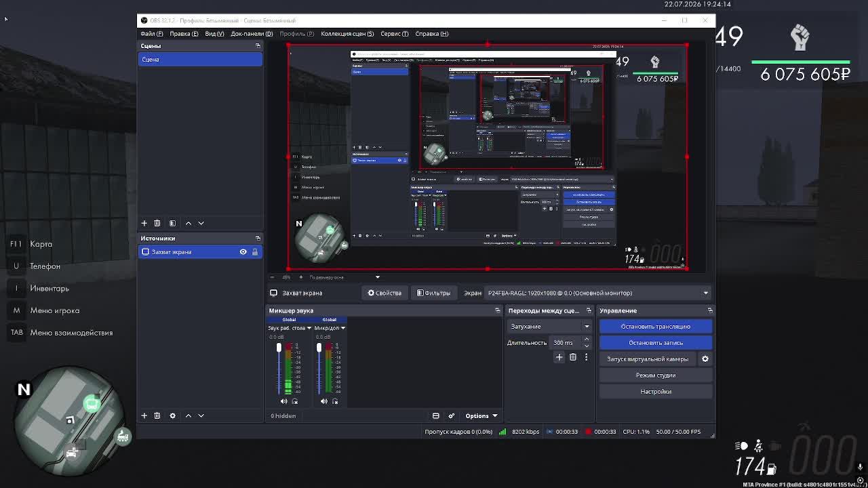Zoom out preview with minus icon

point(272,277)
